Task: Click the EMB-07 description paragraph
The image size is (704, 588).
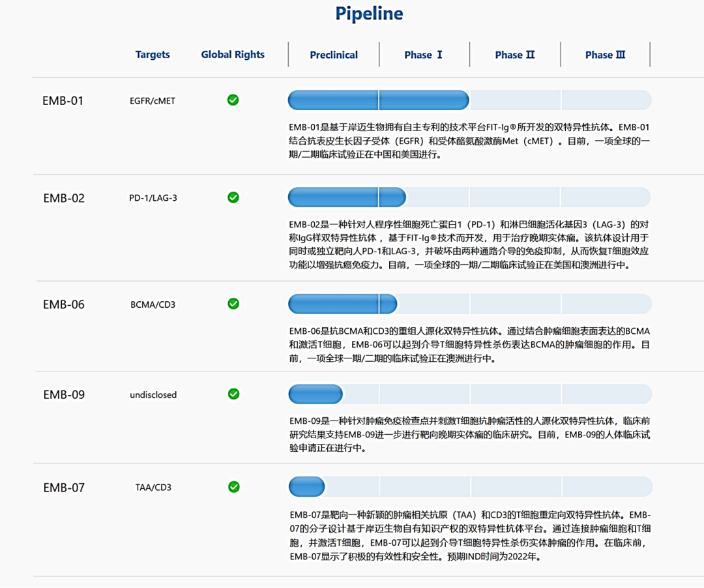Action: 470,535
